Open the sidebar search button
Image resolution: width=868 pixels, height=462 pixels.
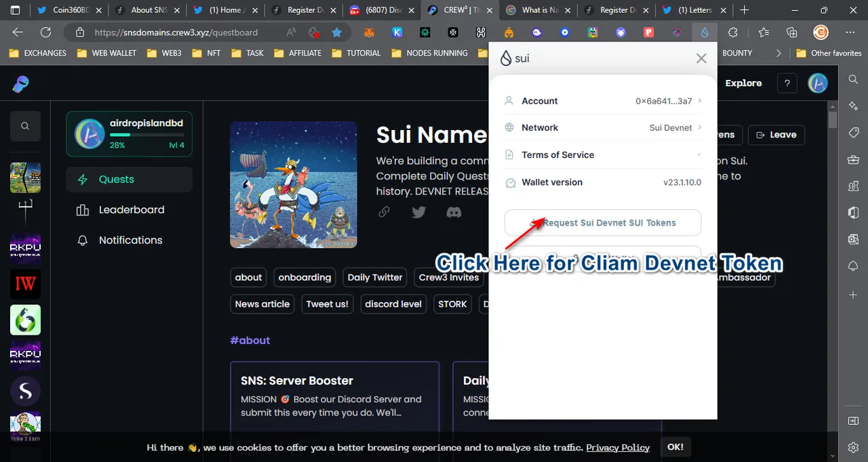[25, 126]
